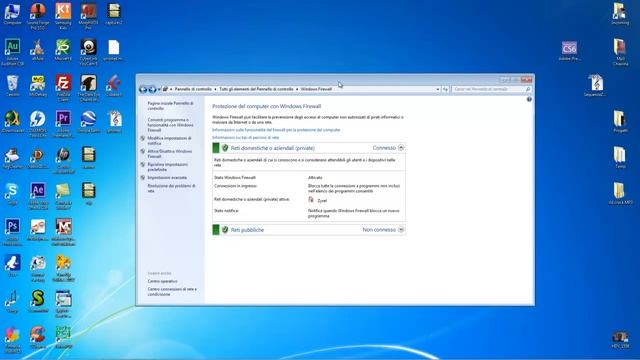This screenshot has width=640, height=360.
Task: Open Consenti programma o funzionalità con Windows Firewall
Action: click(171, 125)
